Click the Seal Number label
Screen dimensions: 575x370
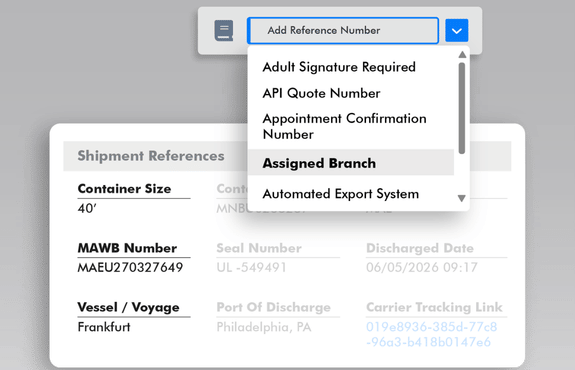click(259, 248)
